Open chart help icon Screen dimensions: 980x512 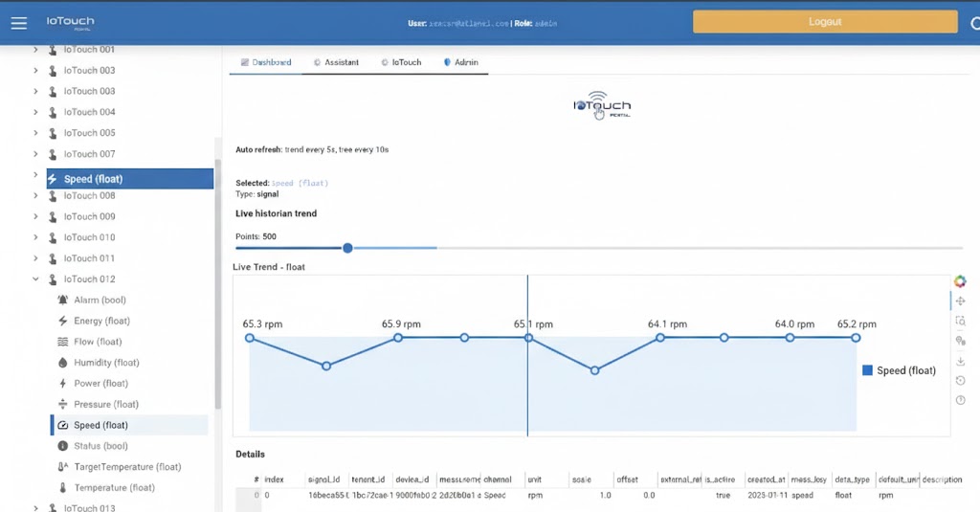[x=960, y=400]
